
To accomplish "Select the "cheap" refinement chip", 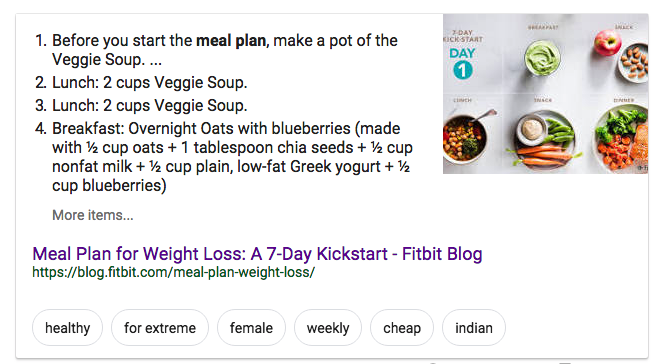I will click(402, 328).
